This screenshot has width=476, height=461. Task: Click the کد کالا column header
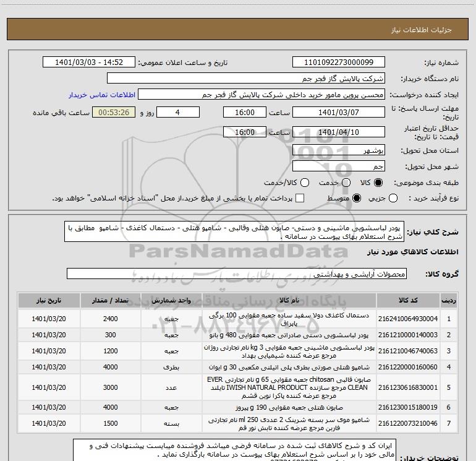coord(408,301)
